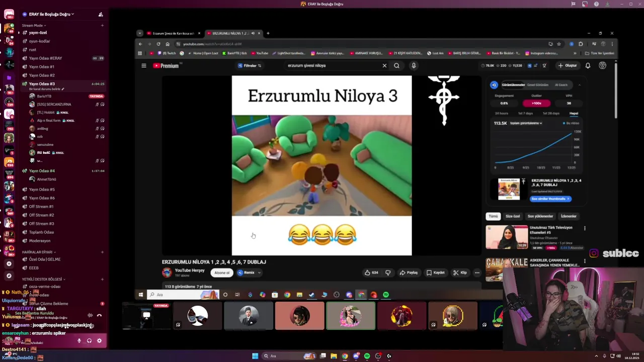Click user AhmetTürkü in Yayın Odası #4
The image size is (644, 362).
[x=46, y=179]
